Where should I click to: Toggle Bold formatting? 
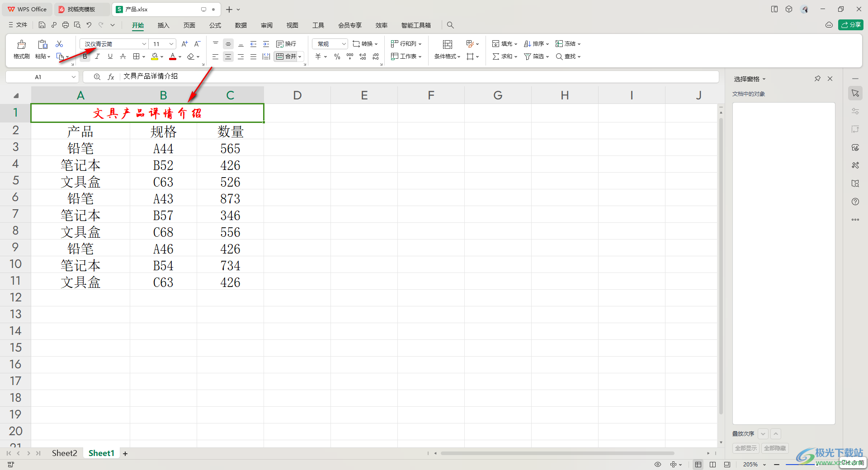pyautogui.click(x=85, y=56)
